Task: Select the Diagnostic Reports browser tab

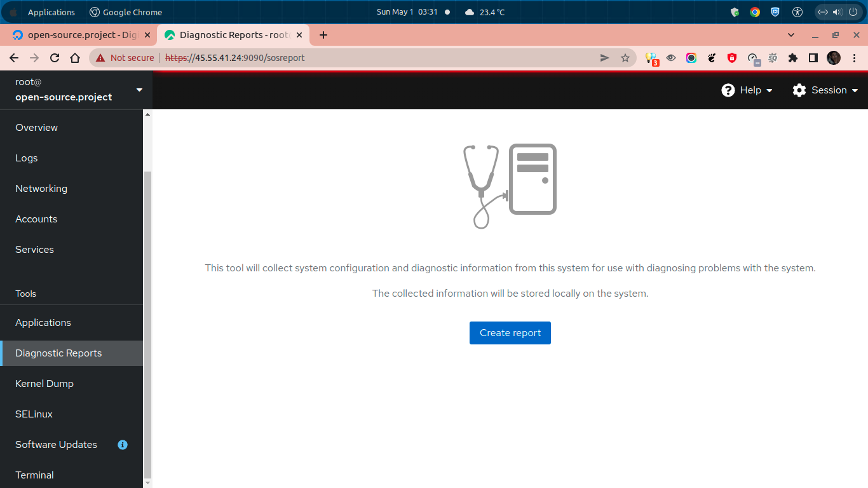Action: point(233,35)
